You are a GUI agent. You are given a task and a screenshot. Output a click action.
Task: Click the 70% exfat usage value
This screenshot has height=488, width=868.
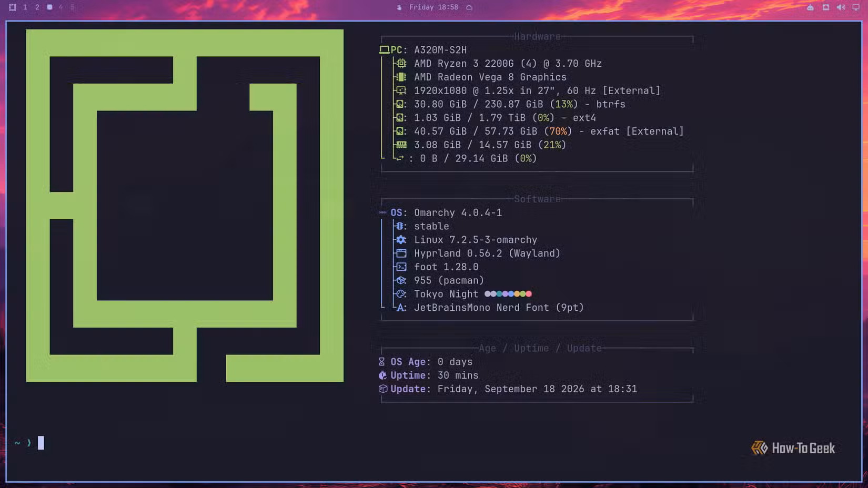(x=558, y=131)
